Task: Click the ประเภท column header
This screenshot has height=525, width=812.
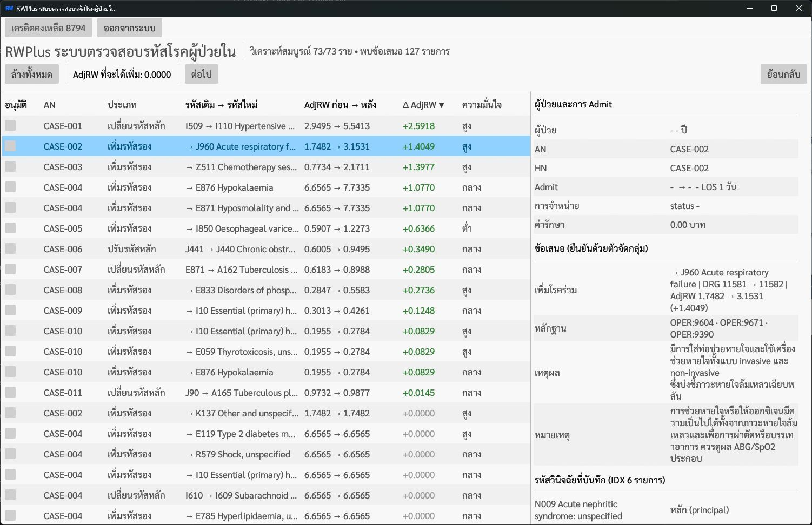Action: (122, 105)
